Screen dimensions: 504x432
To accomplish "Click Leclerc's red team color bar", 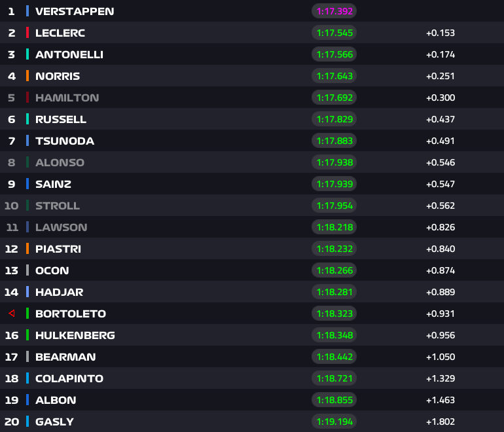I will coord(27,33).
